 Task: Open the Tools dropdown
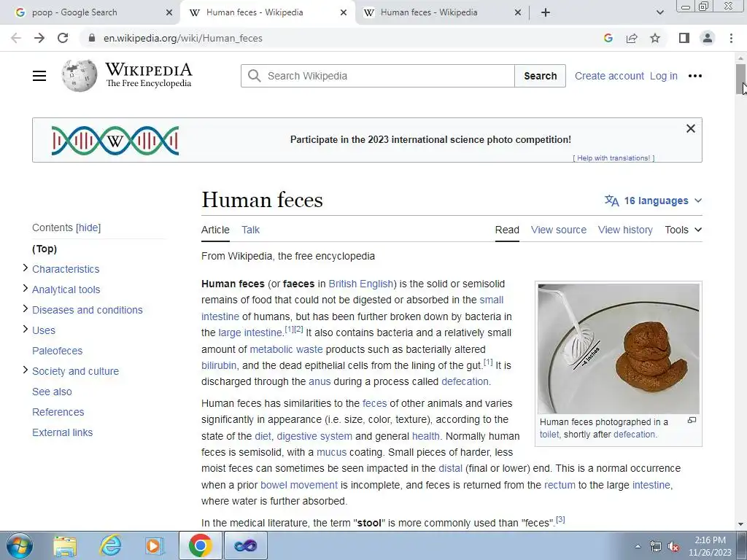point(683,230)
